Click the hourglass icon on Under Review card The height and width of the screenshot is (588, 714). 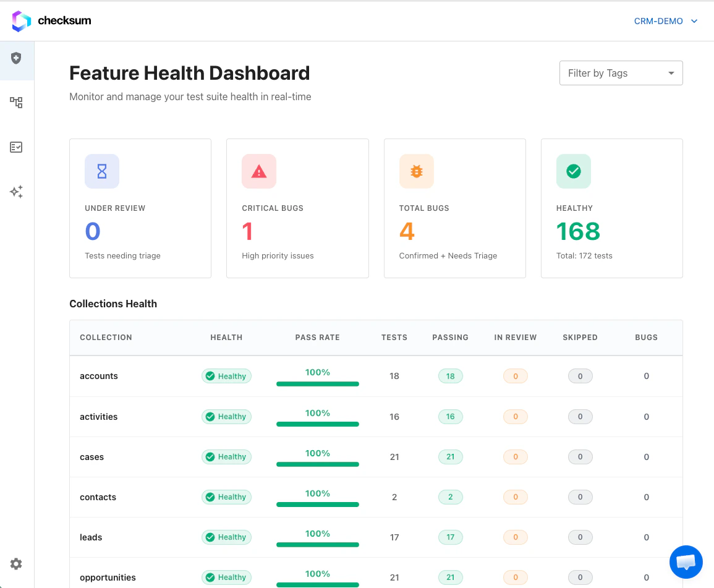(x=101, y=171)
